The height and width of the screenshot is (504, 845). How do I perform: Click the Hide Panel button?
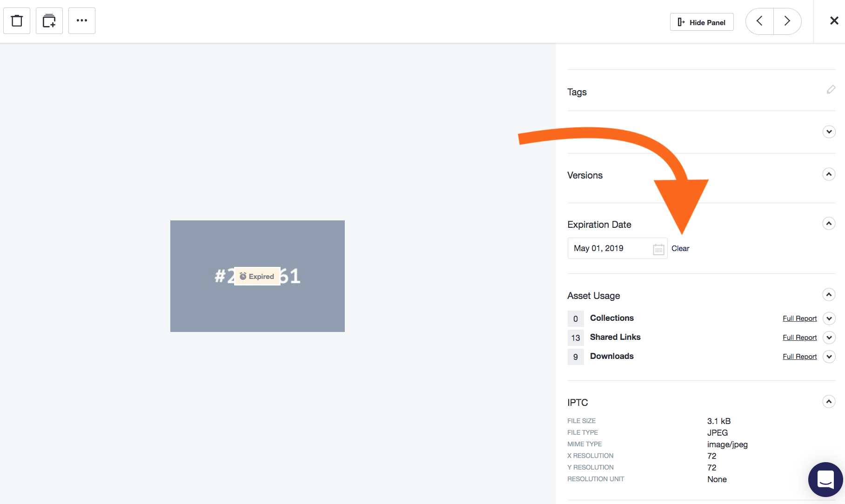(x=702, y=22)
